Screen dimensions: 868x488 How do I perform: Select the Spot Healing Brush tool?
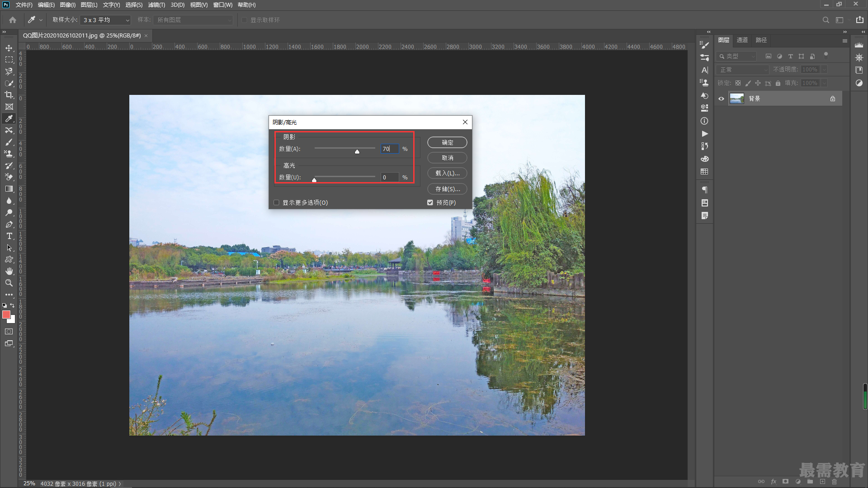click(9, 130)
